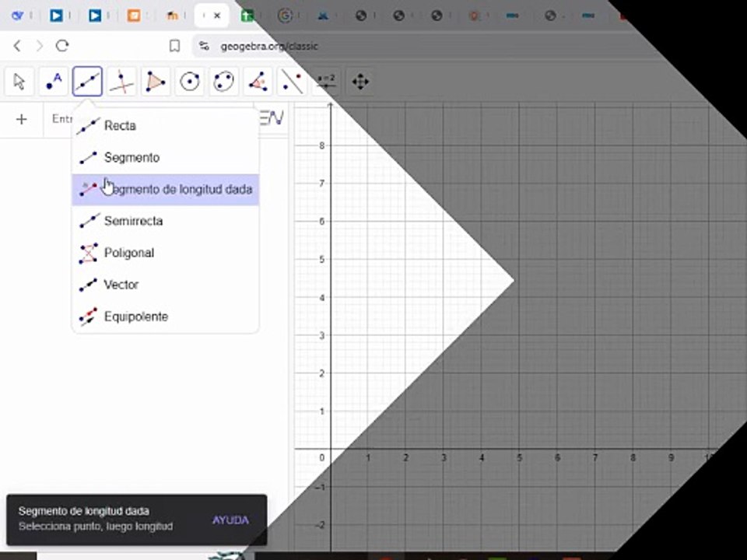Open site information settings icon
Image resolution: width=747 pixels, height=560 pixels.
point(205,46)
